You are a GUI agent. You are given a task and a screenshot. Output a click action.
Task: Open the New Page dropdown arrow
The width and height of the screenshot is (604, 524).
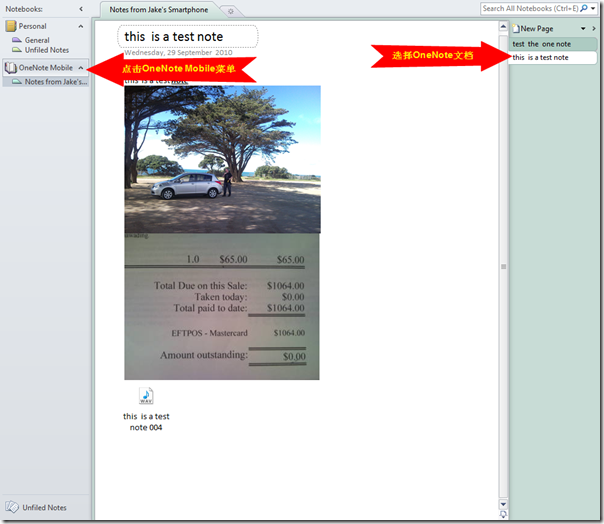pos(583,29)
